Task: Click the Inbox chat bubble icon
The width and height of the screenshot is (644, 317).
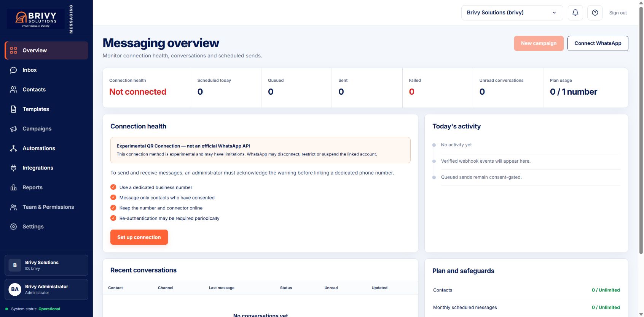Action: [x=14, y=70]
